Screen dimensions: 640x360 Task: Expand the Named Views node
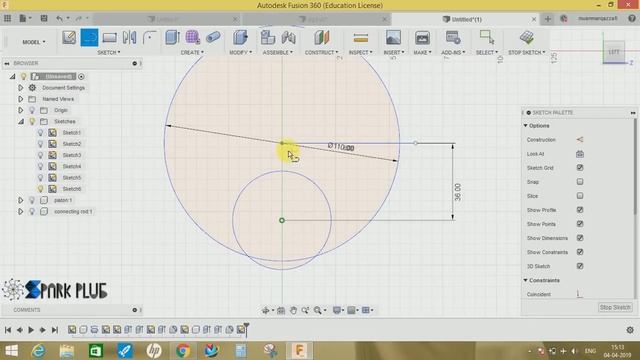click(x=20, y=99)
